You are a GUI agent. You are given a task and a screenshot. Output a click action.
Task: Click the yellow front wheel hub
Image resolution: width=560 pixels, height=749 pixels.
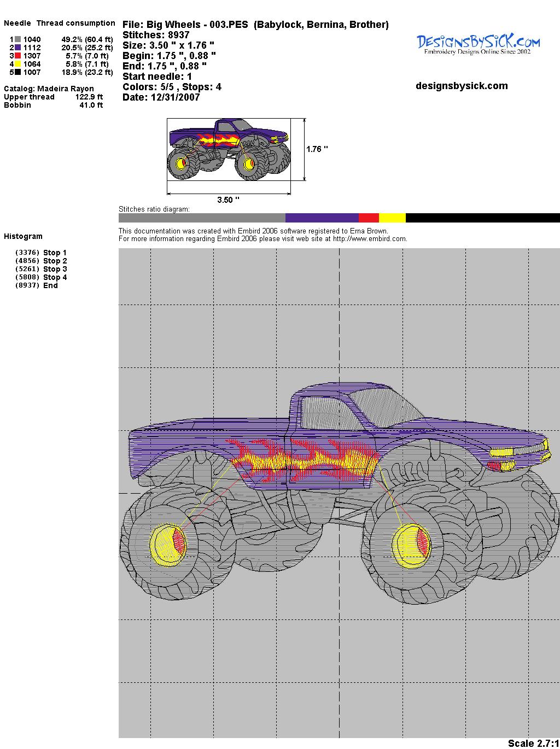(x=409, y=544)
